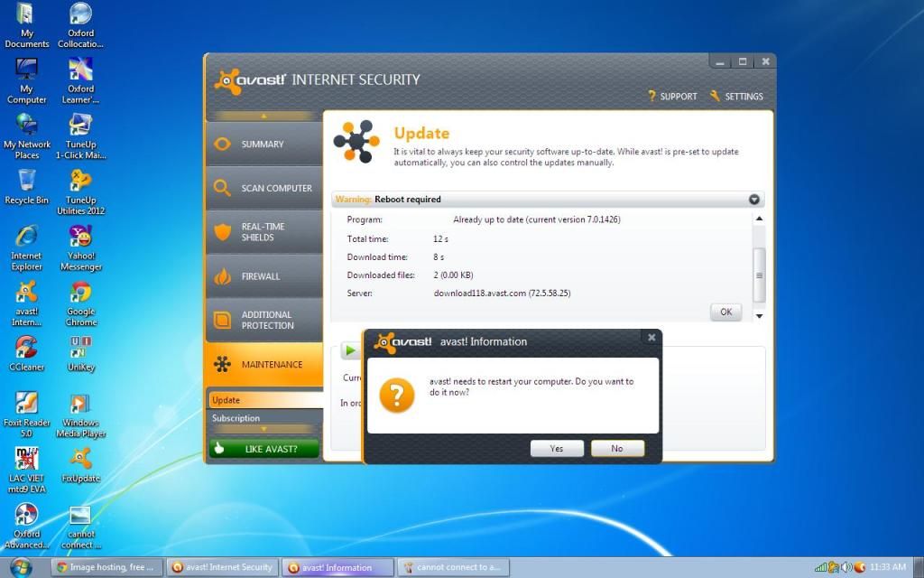Screen dimensions: 924x578
Task: Click the taskbar clock 11:33 AM
Action: pos(888,567)
